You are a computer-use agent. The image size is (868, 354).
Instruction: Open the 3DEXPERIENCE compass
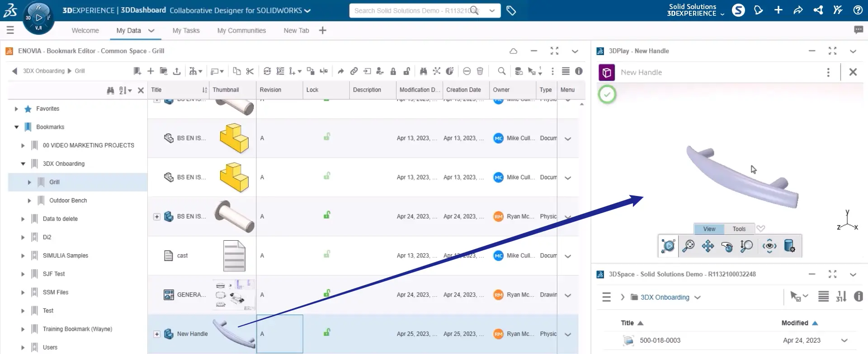tap(38, 18)
